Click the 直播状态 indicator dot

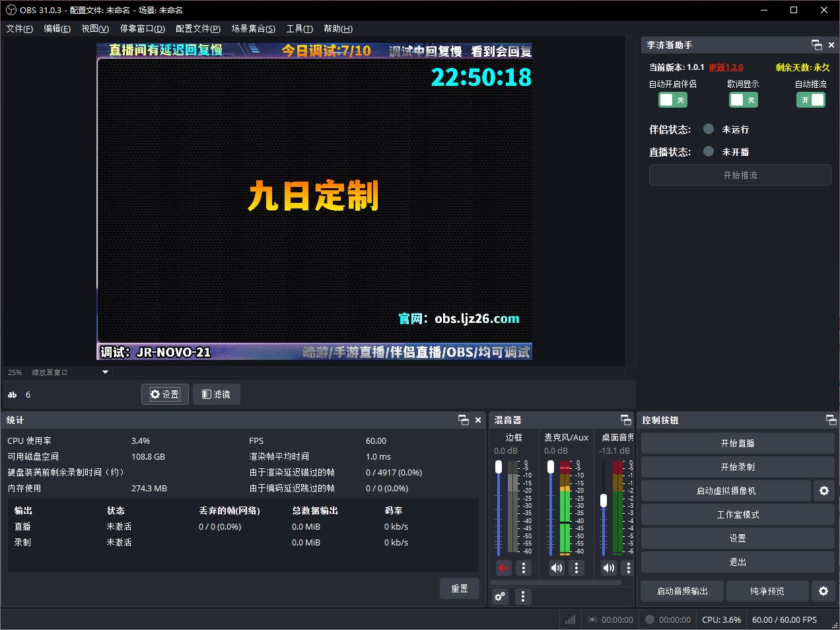tap(709, 151)
